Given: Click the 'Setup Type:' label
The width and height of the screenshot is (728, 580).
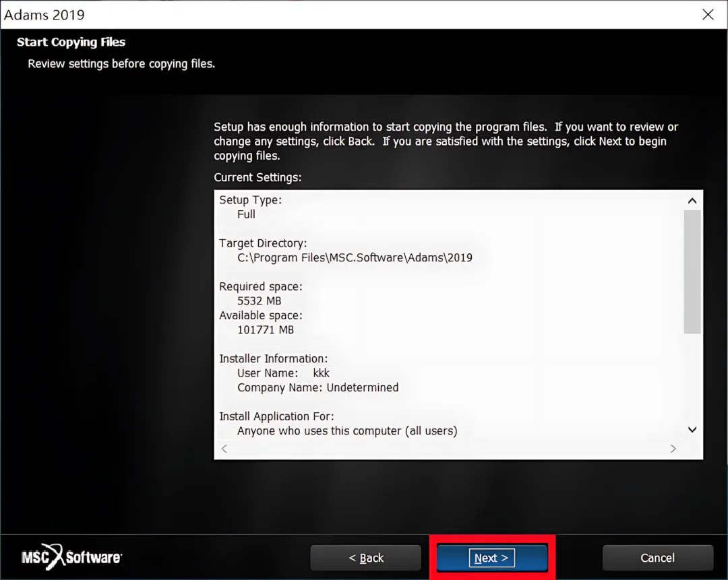Looking at the screenshot, I should click(250, 200).
